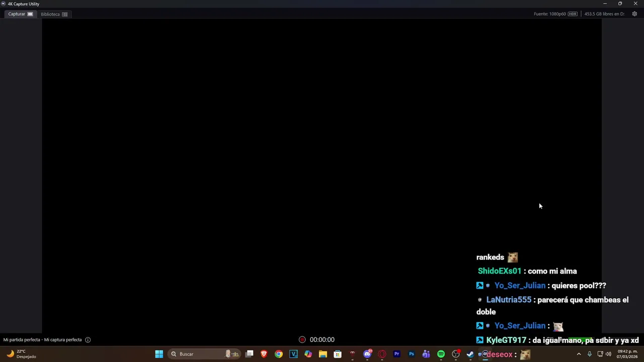Viewport: 644px width, 362px height.
Task: Open Spotify from the taskbar
Action: (x=441, y=354)
